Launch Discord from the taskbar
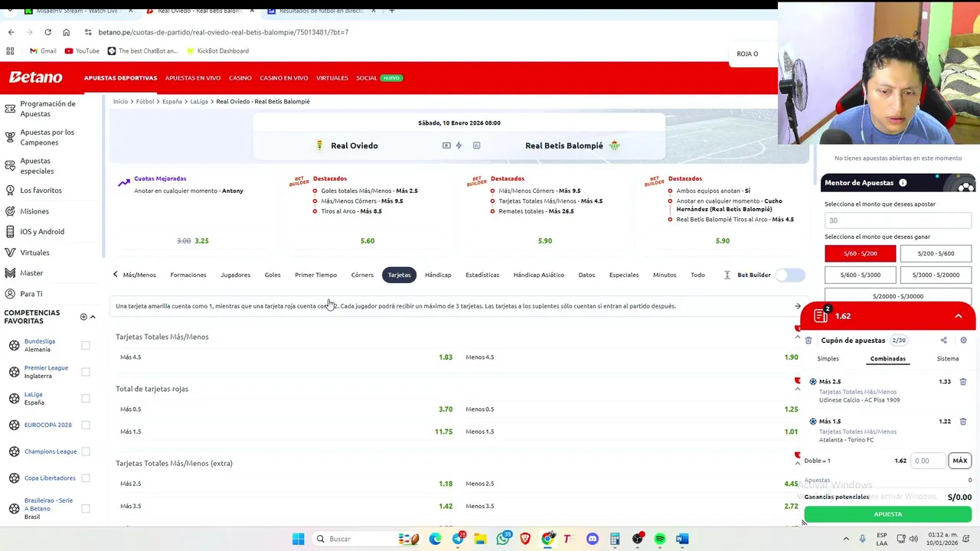 pos(593,539)
